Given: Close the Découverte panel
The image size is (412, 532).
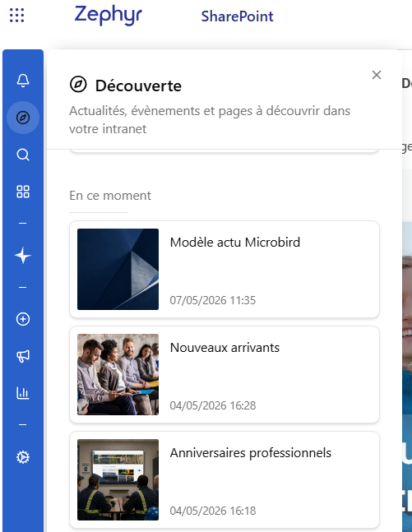Looking at the screenshot, I should click(377, 75).
